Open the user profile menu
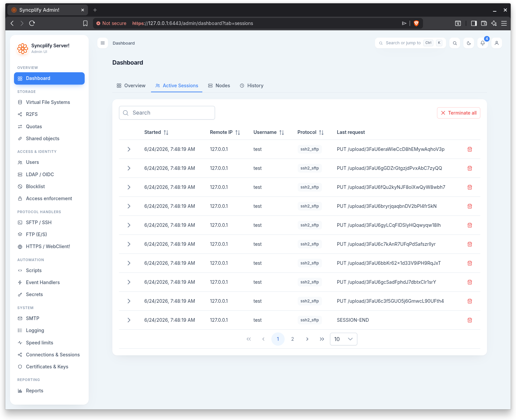This screenshot has width=516, height=420. coord(497,43)
